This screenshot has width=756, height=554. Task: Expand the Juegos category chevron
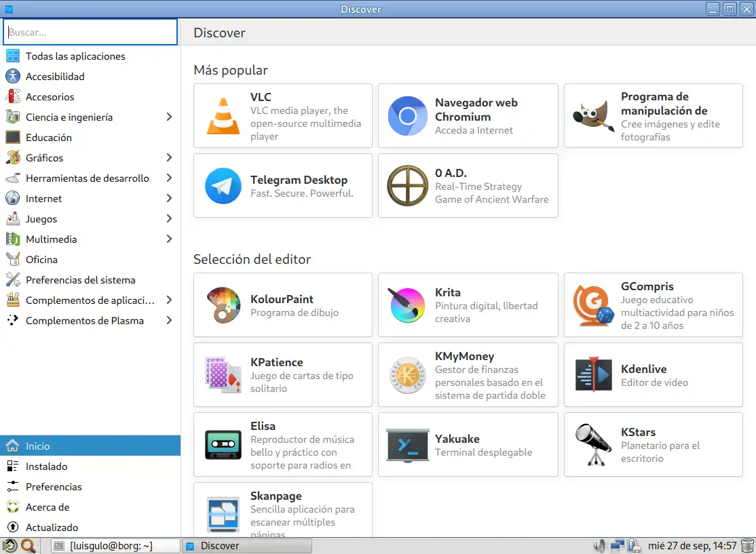point(169,219)
